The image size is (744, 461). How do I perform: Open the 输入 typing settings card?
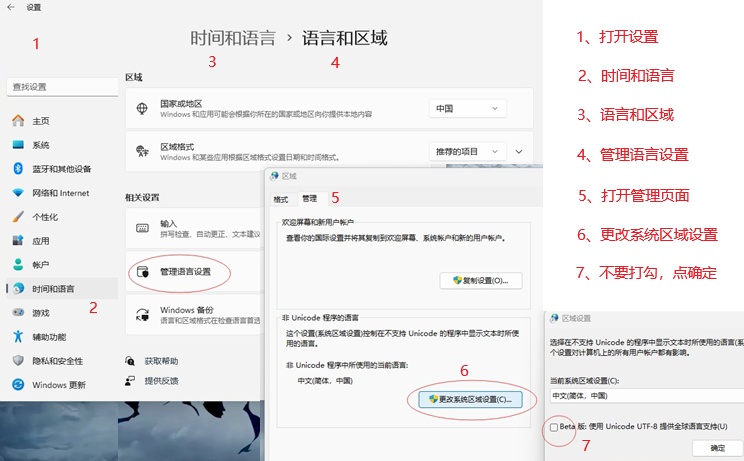click(x=195, y=228)
